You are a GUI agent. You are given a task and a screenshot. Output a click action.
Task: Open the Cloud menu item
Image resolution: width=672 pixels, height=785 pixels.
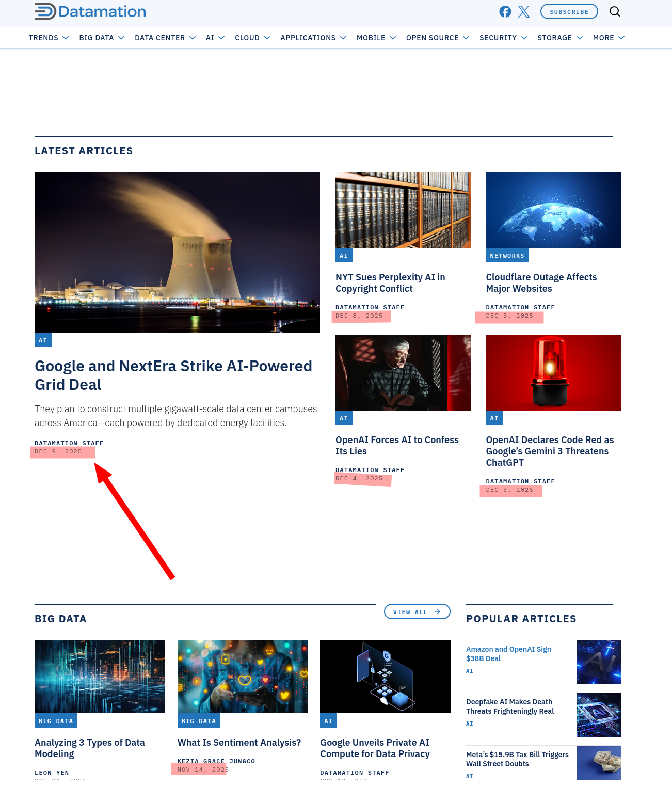point(252,38)
